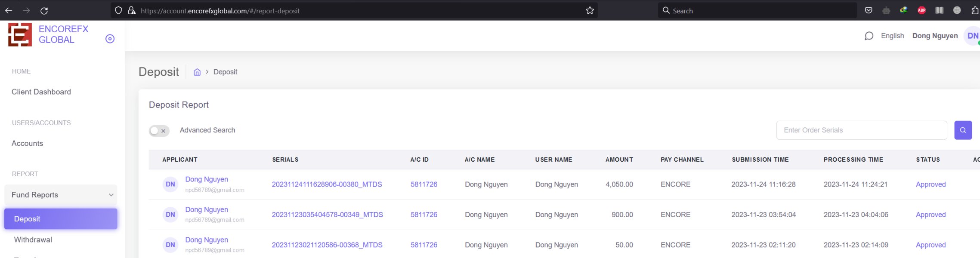This screenshot has height=258, width=980.
Task: Click the home icon in breadcrumb
Action: point(197,72)
